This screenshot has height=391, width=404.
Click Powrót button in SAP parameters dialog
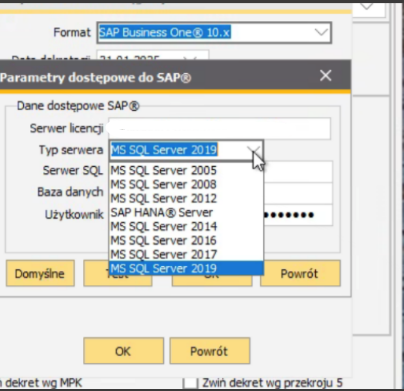300,273
